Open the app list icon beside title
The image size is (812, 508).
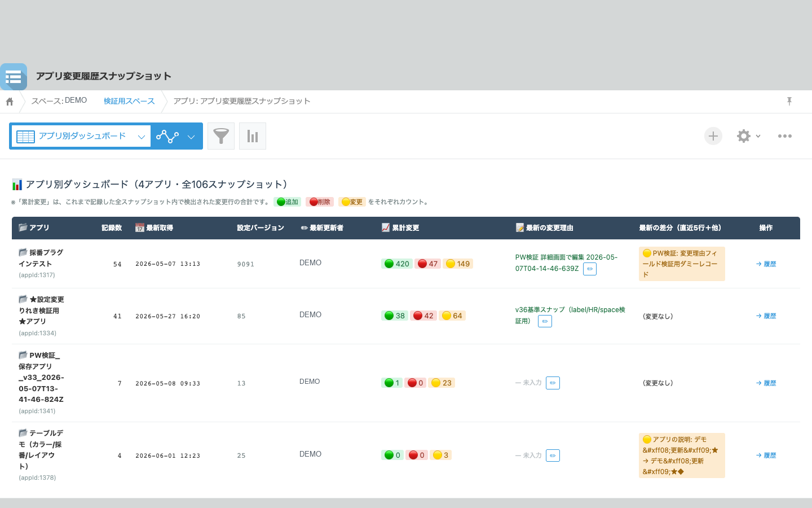(14, 77)
